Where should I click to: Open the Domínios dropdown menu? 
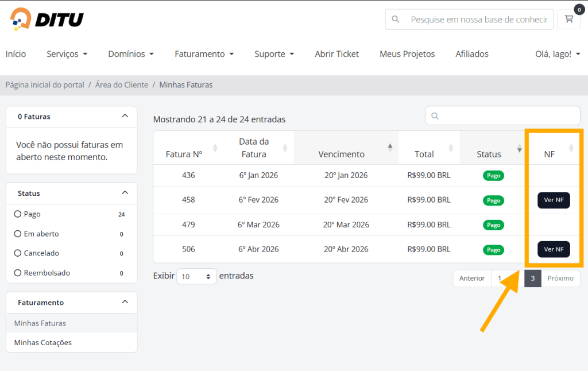(131, 54)
